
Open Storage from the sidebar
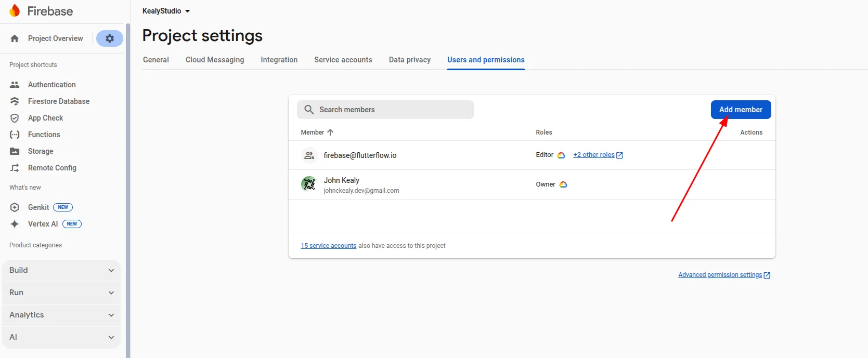[x=41, y=151]
